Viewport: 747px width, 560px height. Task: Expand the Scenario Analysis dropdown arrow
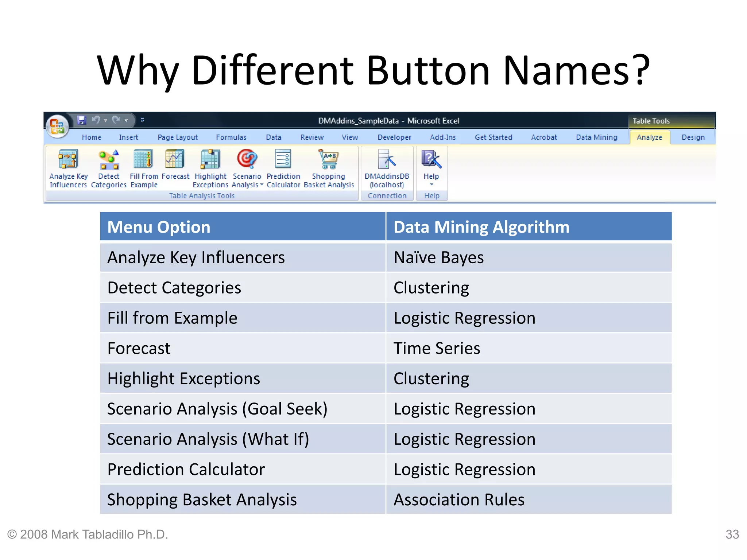click(262, 185)
